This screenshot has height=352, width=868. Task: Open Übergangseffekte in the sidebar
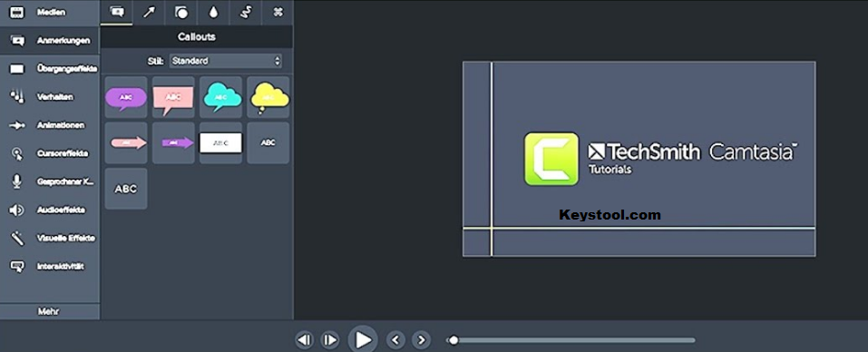coord(50,69)
